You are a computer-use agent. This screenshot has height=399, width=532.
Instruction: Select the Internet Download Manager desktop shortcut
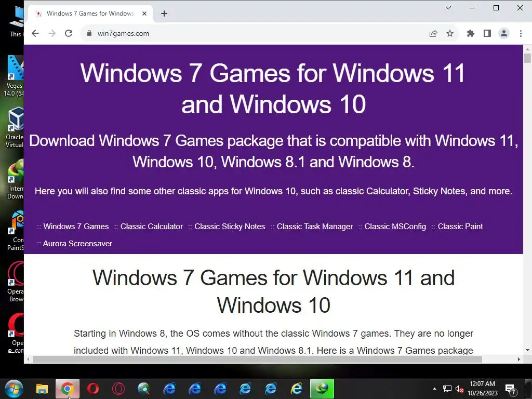coord(15,179)
